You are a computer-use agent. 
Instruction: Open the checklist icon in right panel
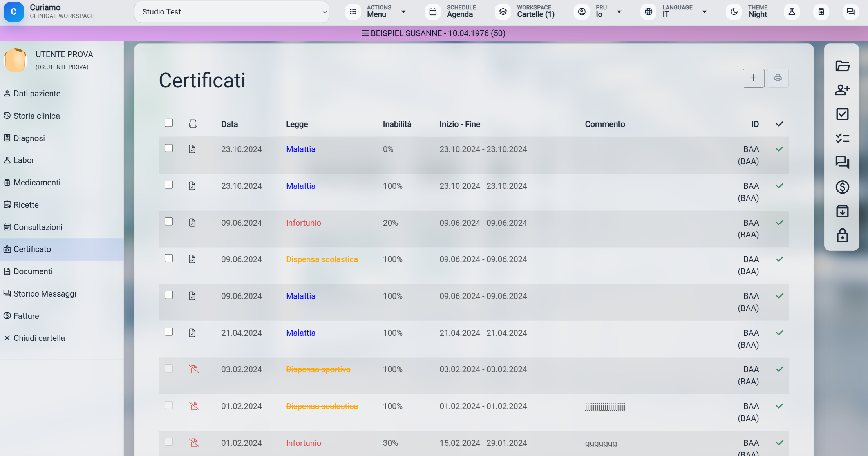pos(842,138)
